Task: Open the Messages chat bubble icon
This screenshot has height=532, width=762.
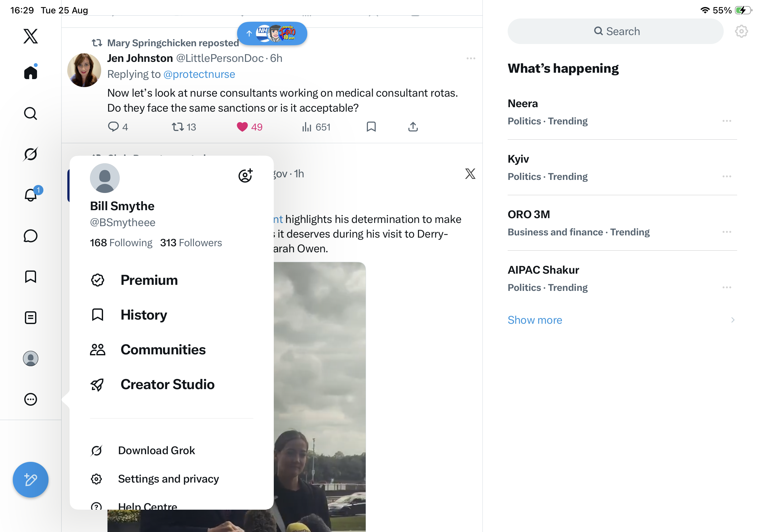Action: coord(31,236)
